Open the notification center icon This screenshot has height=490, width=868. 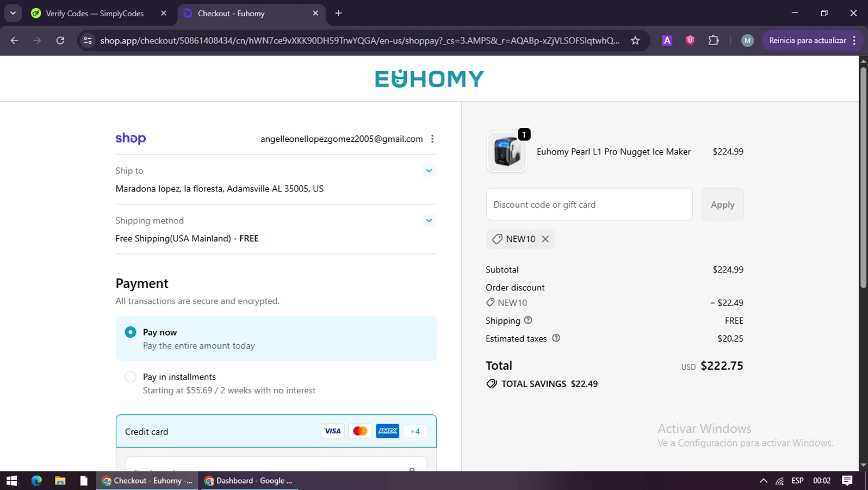(847, 481)
